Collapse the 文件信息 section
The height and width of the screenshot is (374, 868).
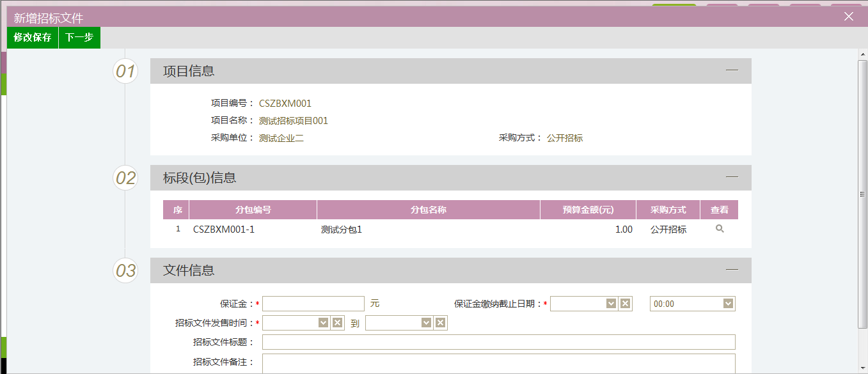tap(732, 270)
